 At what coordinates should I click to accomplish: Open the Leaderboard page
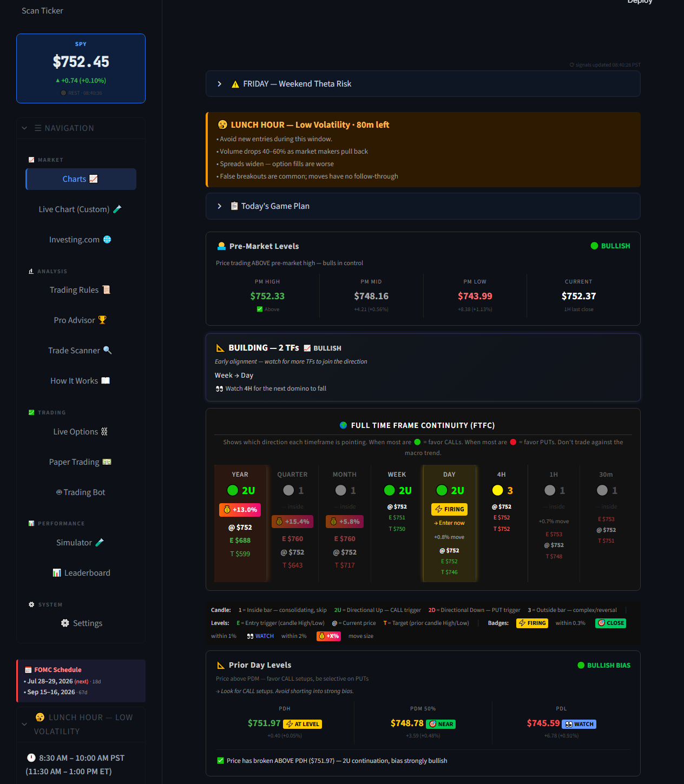pos(81,573)
